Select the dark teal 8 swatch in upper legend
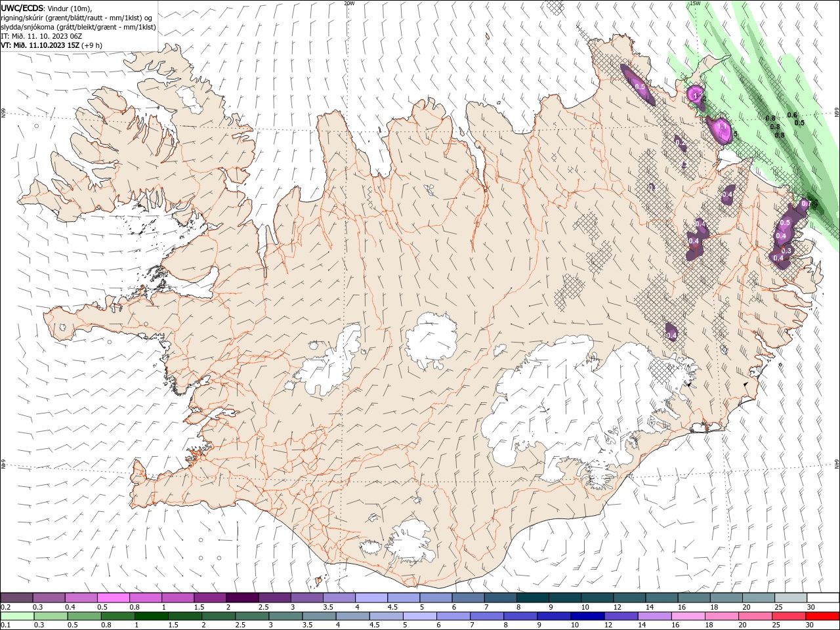 [533, 597]
